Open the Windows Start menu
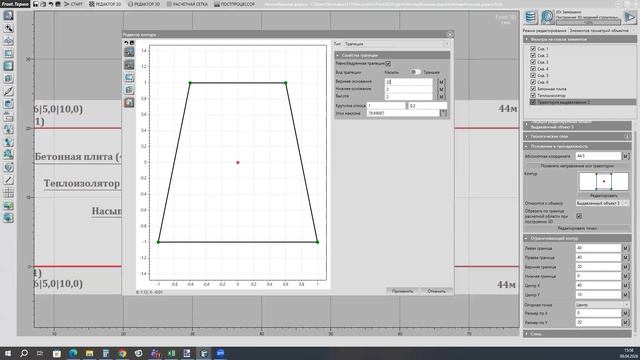 tap(7, 353)
